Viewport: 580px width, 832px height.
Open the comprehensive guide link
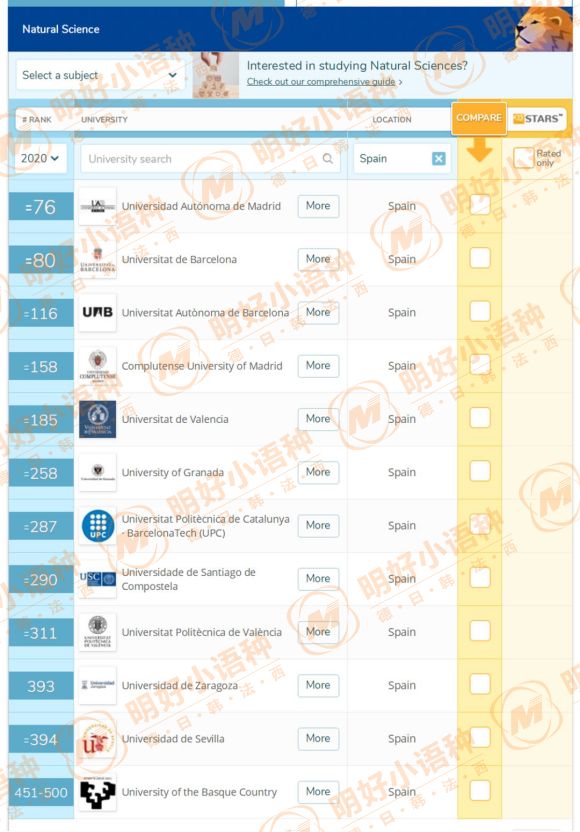point(321,82)
